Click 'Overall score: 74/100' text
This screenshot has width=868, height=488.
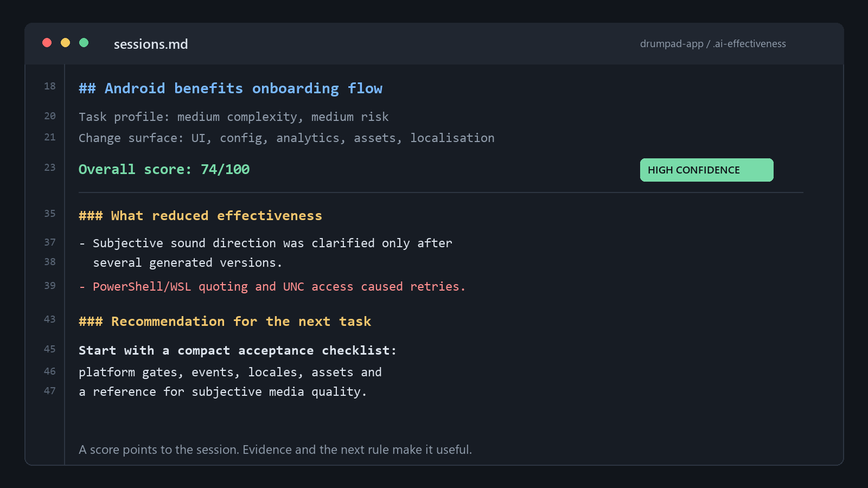(164, 170)
